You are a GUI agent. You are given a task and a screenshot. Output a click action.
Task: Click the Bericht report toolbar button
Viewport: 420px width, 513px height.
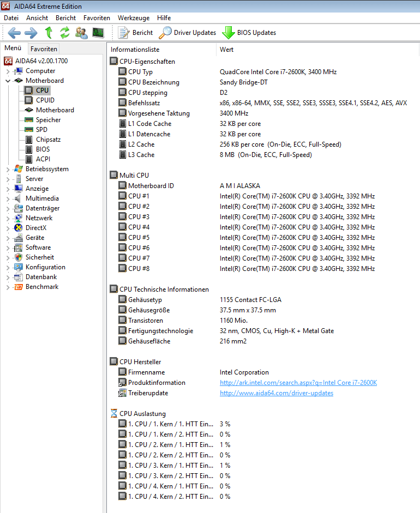[135, 33]
